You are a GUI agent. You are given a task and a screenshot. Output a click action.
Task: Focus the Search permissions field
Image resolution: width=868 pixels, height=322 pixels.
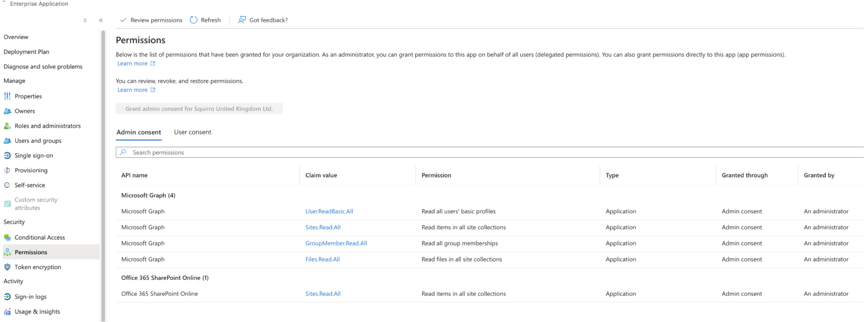[x=490, y=152]
